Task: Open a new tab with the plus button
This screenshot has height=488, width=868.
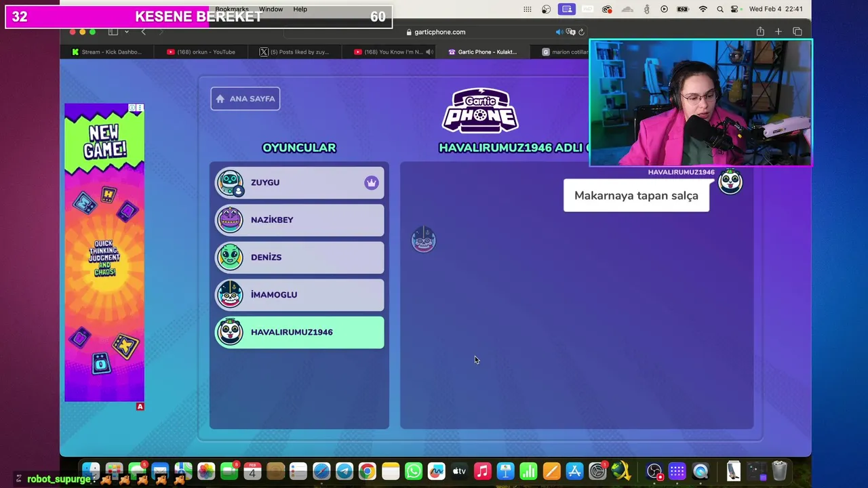Action: [778, 32]
